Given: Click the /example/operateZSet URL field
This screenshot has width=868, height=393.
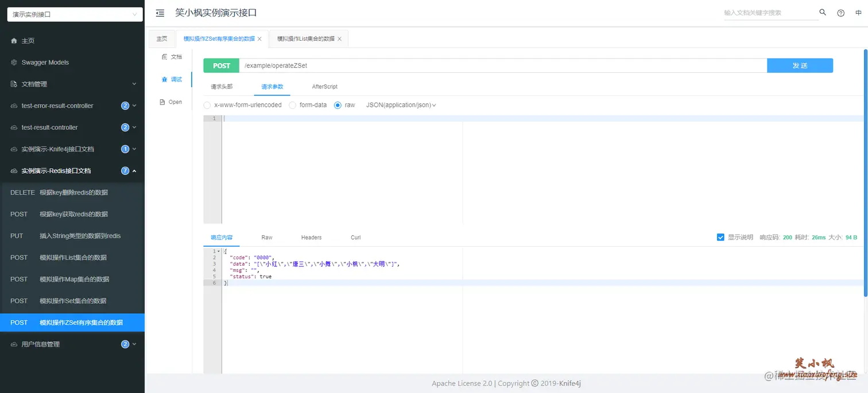Looking at the screenshot, I should pos(503,65).
